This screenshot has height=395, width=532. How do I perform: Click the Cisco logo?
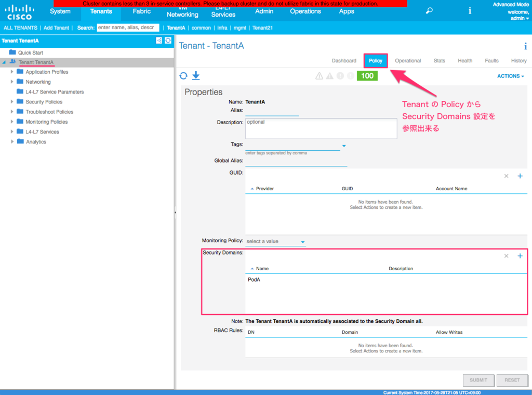coord(19,12)
